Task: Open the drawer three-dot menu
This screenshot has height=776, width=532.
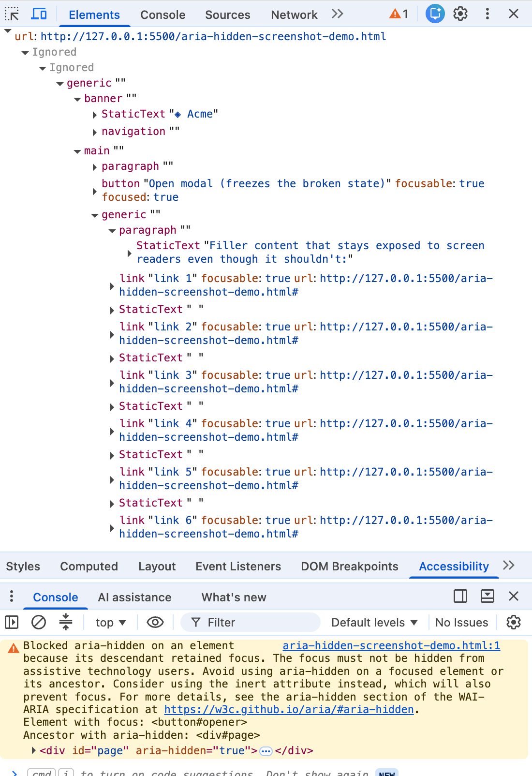Action: [x=12, y=596]
